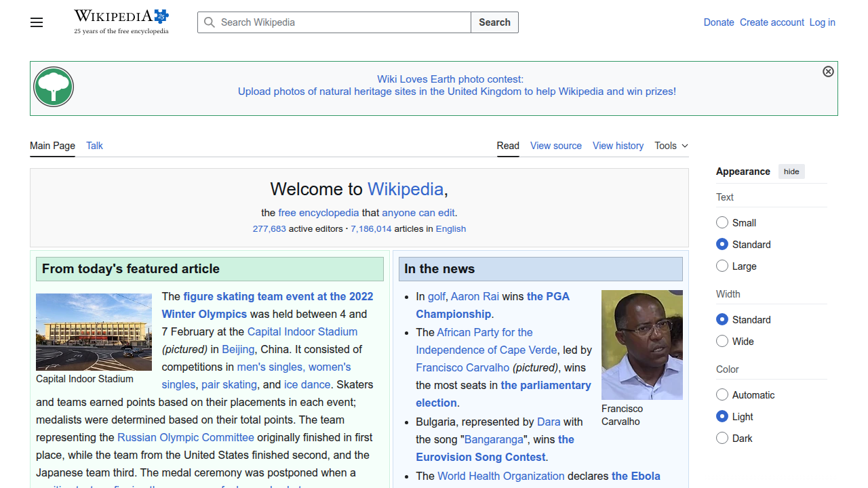The height and width of the screenshot is (488, 868).
Task: Open the Aaron Rai link
Action: (x=475, y=296)
